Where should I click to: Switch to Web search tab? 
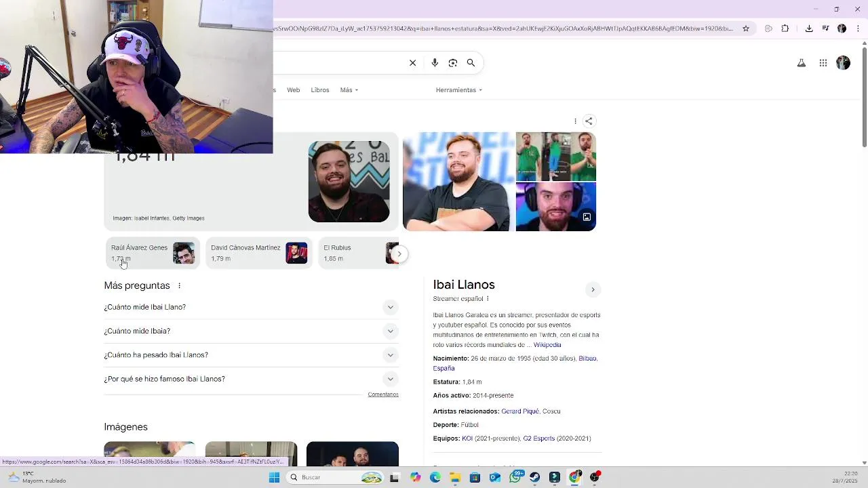(x=293, y=90)
